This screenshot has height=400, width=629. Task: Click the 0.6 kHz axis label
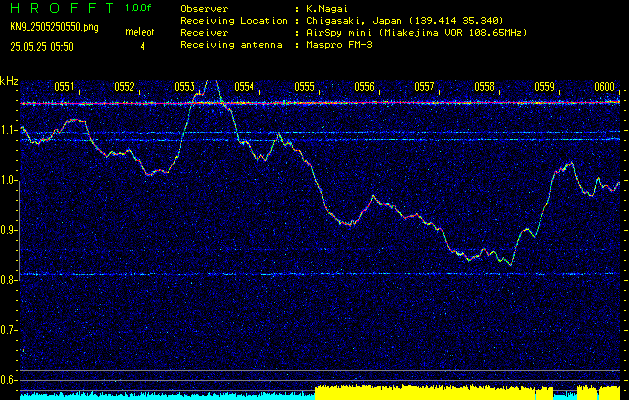9,380
